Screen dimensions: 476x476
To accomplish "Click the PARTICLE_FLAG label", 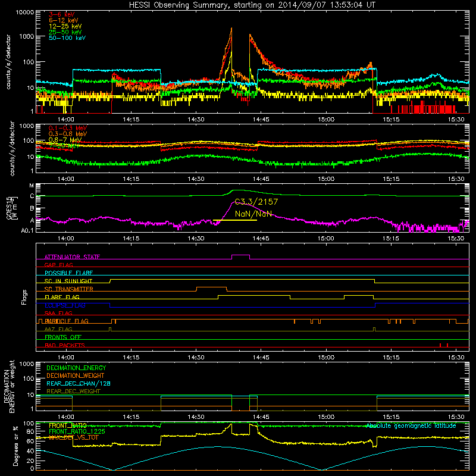I will (67, 321).
